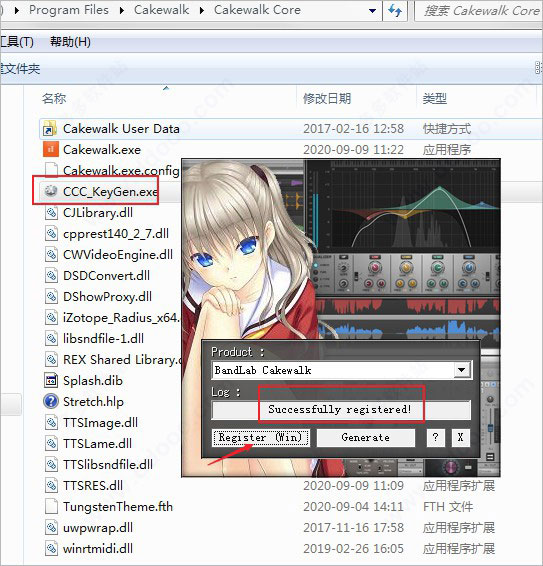Expand the breadcrumb arrow after Program Files
543x566 pixels.
point(122,10)
